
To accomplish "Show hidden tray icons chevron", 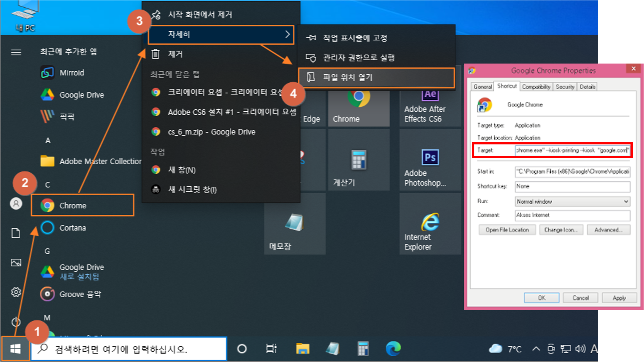I will pos(536,349).
